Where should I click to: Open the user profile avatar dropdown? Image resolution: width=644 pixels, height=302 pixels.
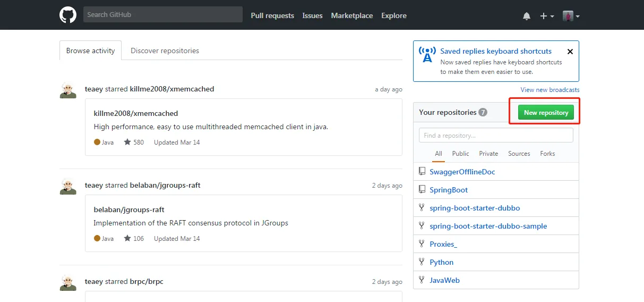(x=571, y=16)
